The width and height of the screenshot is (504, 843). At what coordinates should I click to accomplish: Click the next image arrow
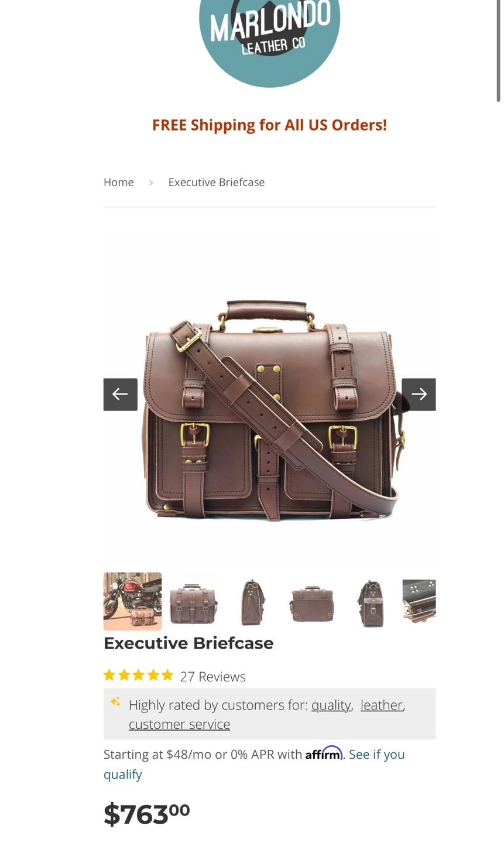[419, 394]
